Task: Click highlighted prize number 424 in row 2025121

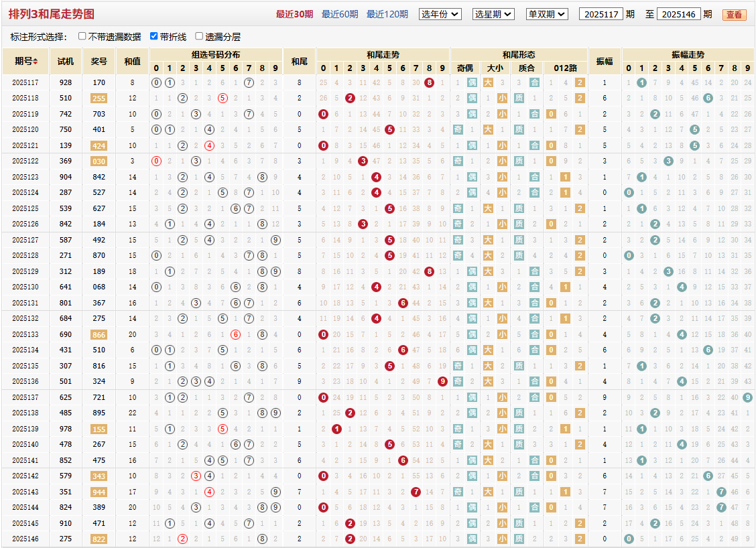Action: (99, 145)
